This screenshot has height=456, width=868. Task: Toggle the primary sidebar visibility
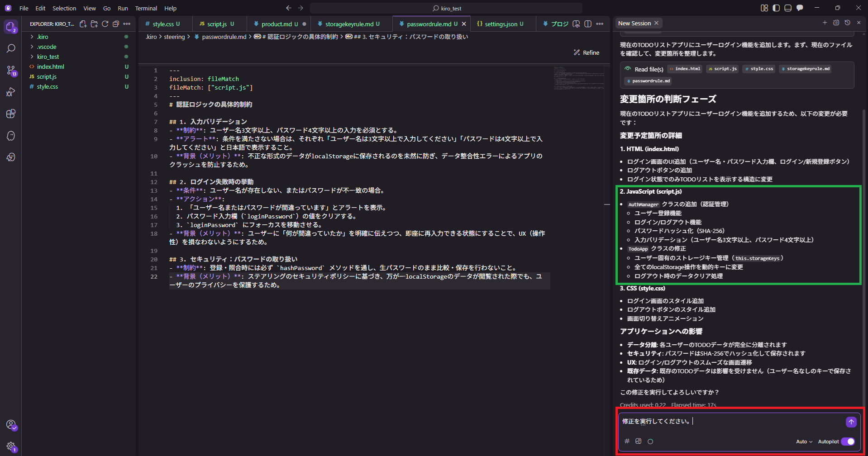776,8
